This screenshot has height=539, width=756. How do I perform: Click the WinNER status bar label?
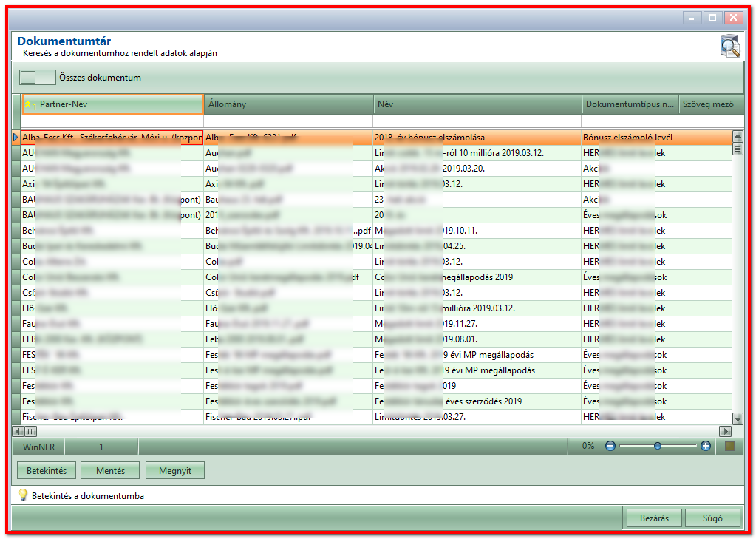(x=38, y=447)
